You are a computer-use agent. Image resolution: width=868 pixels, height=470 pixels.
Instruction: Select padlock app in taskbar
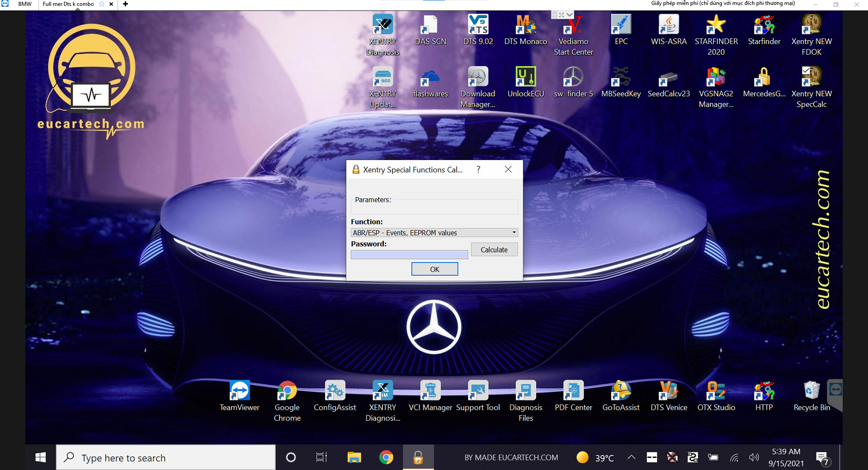(x=418, y=457)
